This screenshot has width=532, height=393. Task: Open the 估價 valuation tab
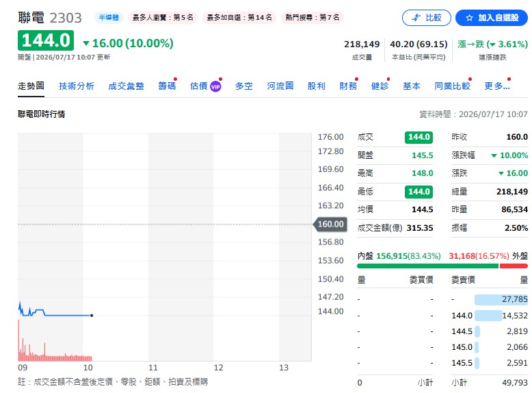(199, 86)
